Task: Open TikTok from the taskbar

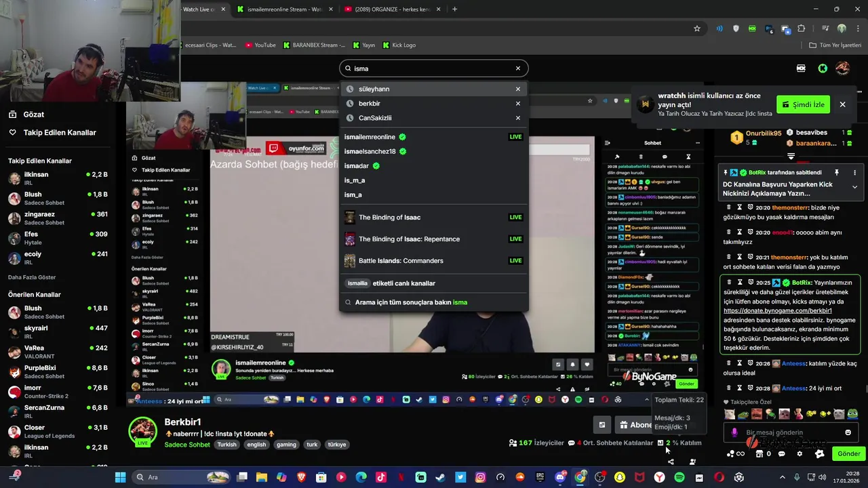Action: tap(380, 477)
